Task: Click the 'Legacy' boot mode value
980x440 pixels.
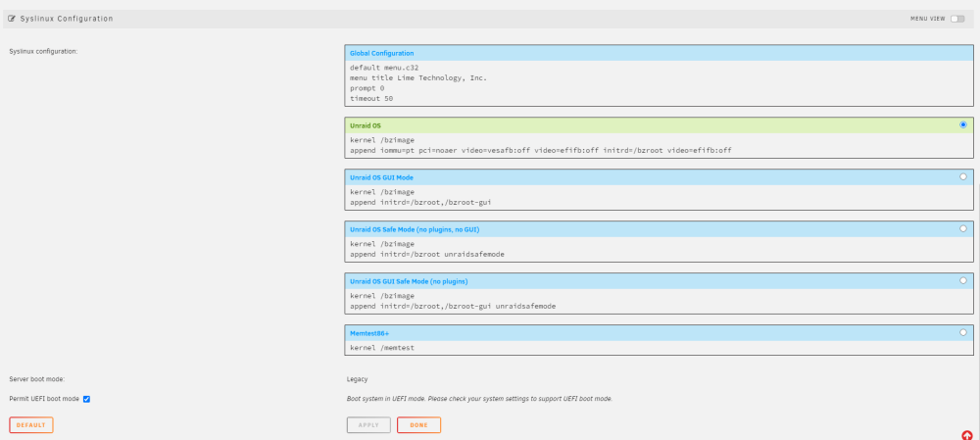Action: click(x=357, y=378)
